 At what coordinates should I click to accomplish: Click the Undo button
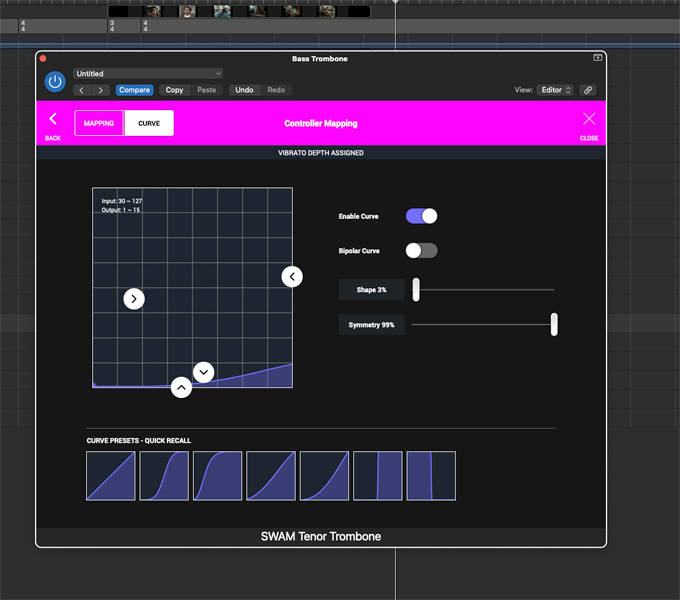point(244,90)
